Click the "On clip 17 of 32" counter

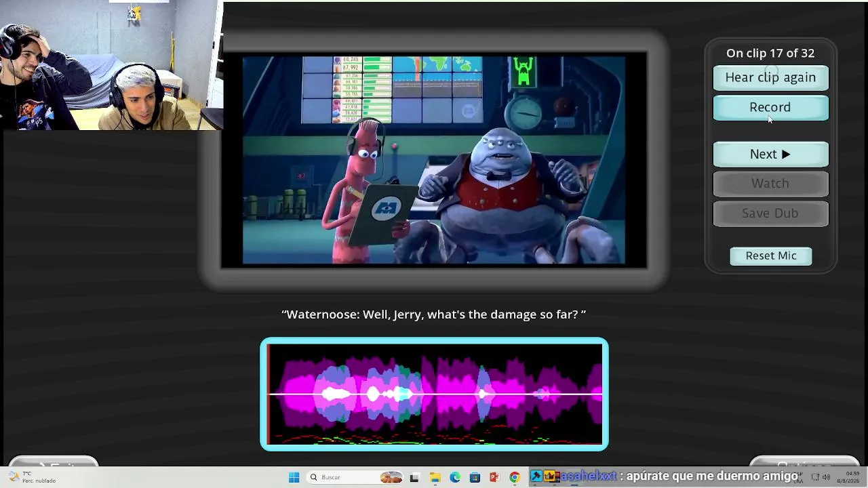770,53
